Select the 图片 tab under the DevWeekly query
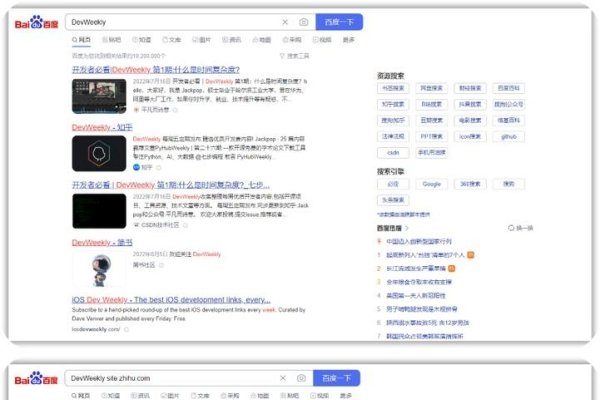The width and height of the screenshot is (600, 400). [202, 40]
